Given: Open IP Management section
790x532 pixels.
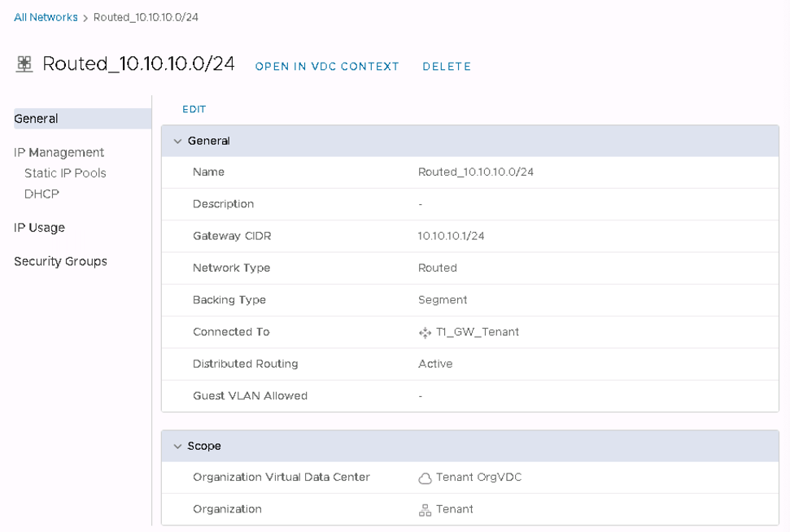Looking at the screenshot, I should click(59, 152).
